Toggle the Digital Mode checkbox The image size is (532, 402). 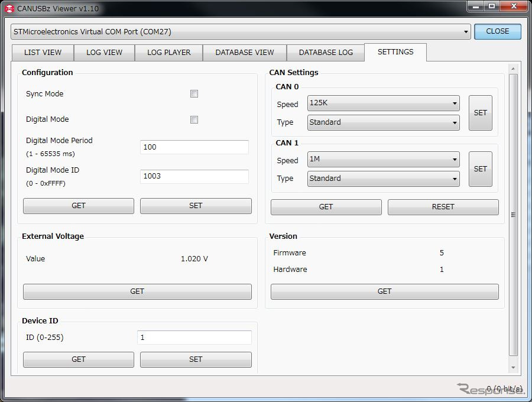click(194, 119)
